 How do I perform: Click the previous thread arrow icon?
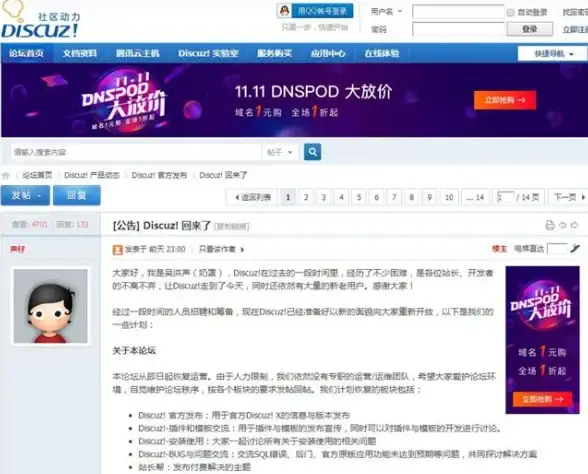click(562, 225)
